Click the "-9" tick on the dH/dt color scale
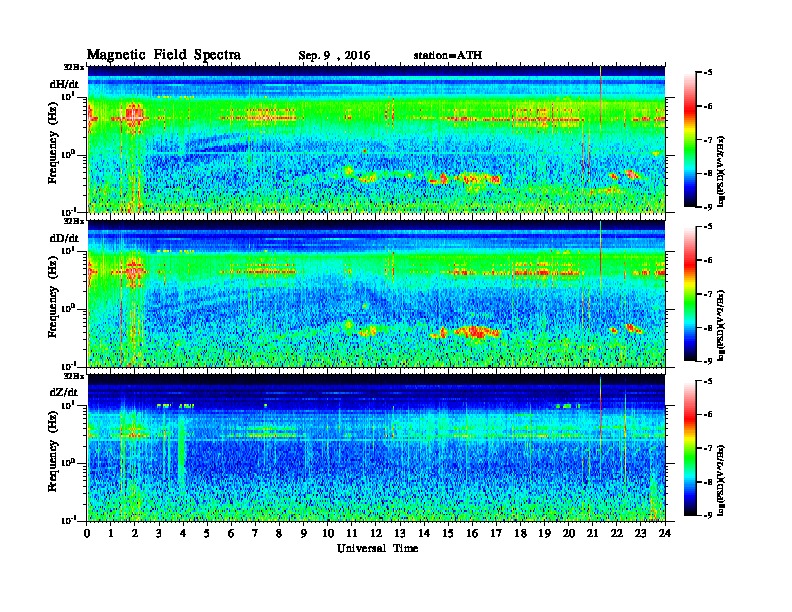This screenshot has width=792, height=612. (x=708, y=207)
